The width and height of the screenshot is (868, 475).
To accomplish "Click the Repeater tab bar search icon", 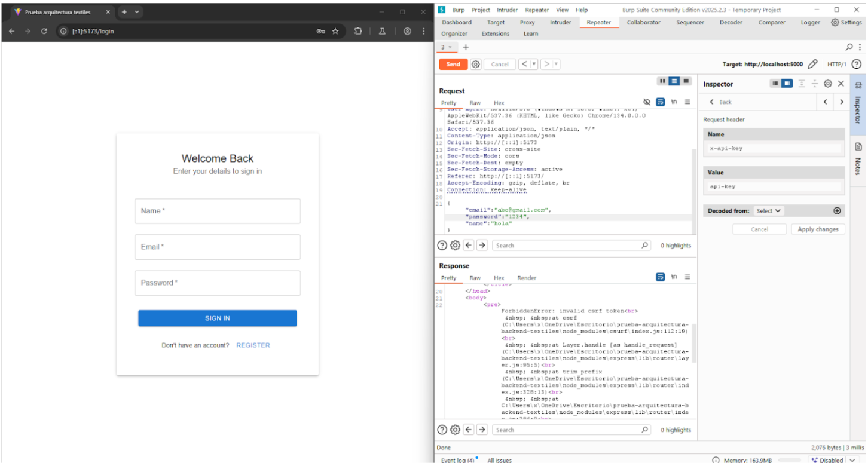I will [x=849, y=47].
